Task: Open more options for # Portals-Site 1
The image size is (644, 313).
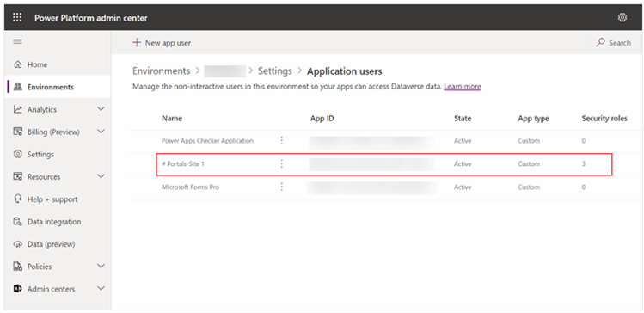Action: click(282, 164)
